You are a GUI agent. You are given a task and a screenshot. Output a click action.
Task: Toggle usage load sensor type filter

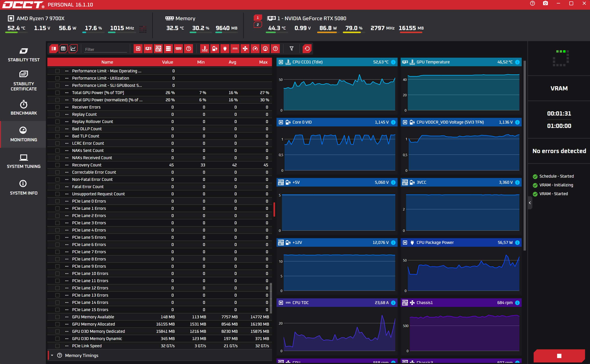[x=265, y=49]
